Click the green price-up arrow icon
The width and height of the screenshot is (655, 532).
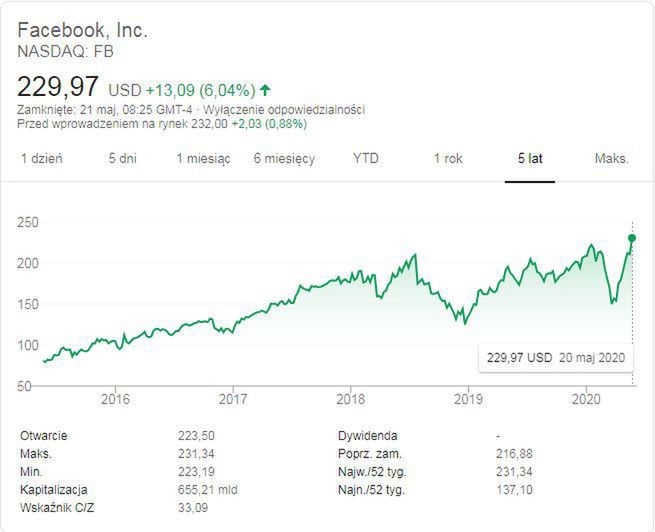tap(265, 89)
